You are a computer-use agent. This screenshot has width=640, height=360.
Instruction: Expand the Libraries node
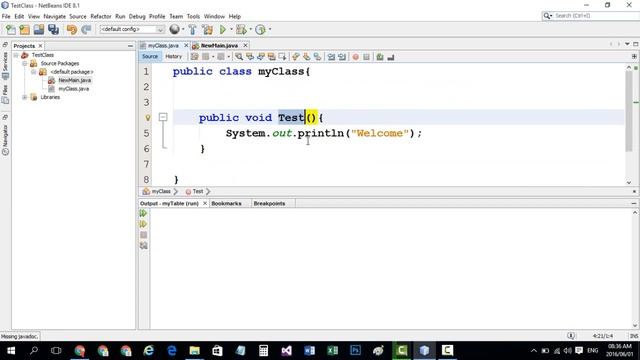[x=25, y=97]
